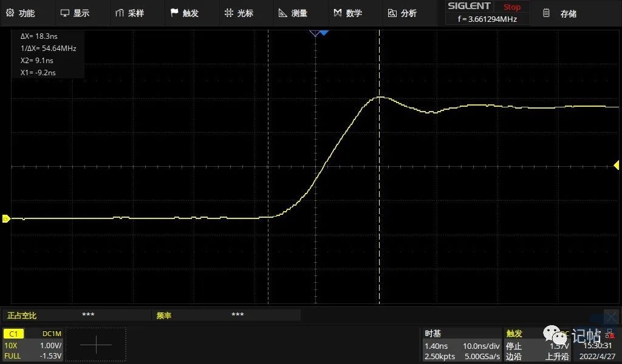The image size is (622, 364).
Task: Click the 2.50kpts memory depth value
Action: pos(440,357)
